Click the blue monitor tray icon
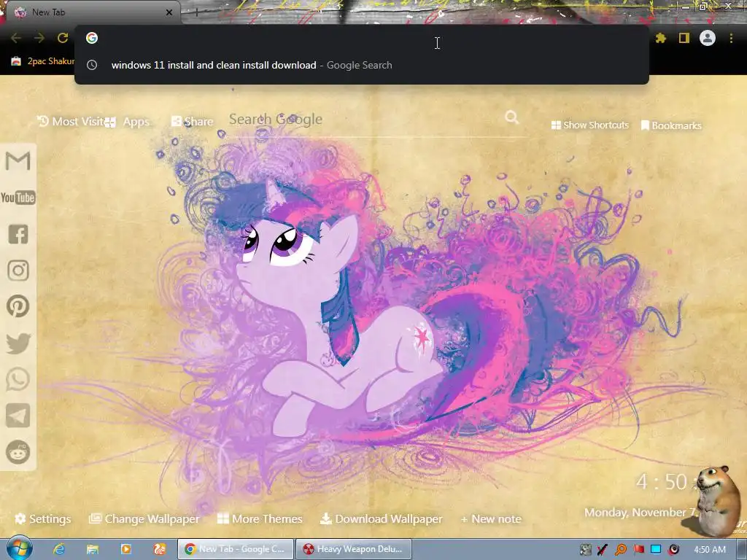Image resolution: width=747 pixels, height=560 pixels. pyautogui.click(x=656, y=550)
